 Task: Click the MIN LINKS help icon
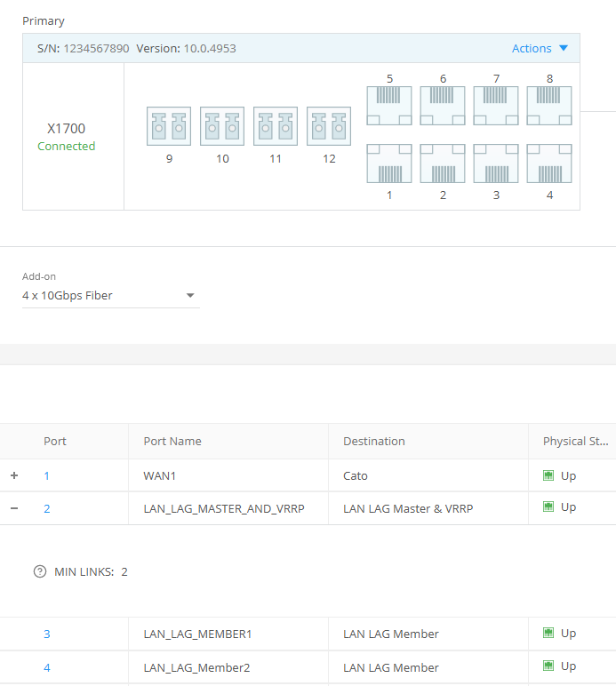[x=40, y=571]
